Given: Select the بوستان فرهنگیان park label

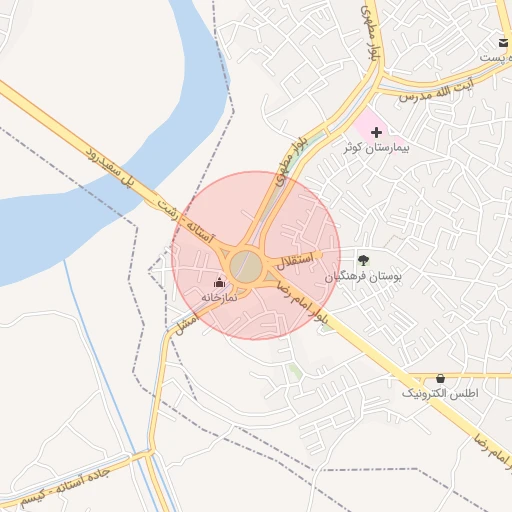Looking at the screenshot, I should coord(363,277).
